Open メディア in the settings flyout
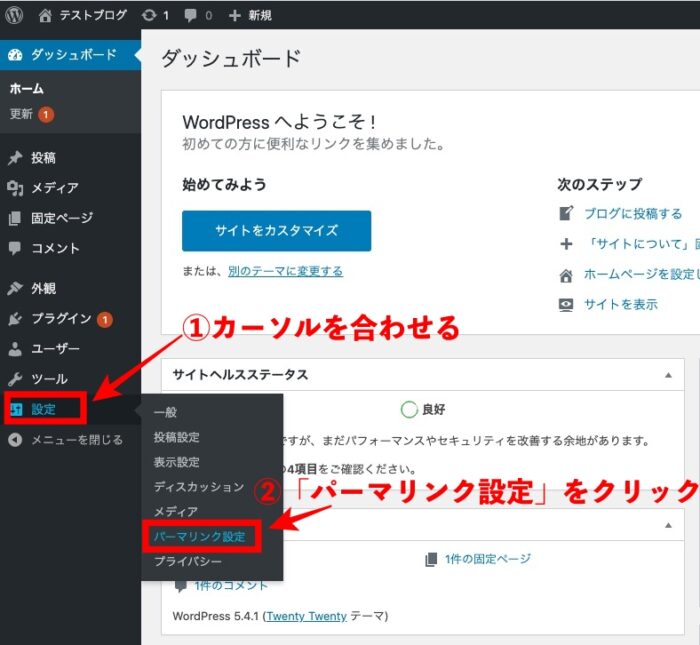 [175, 512]
